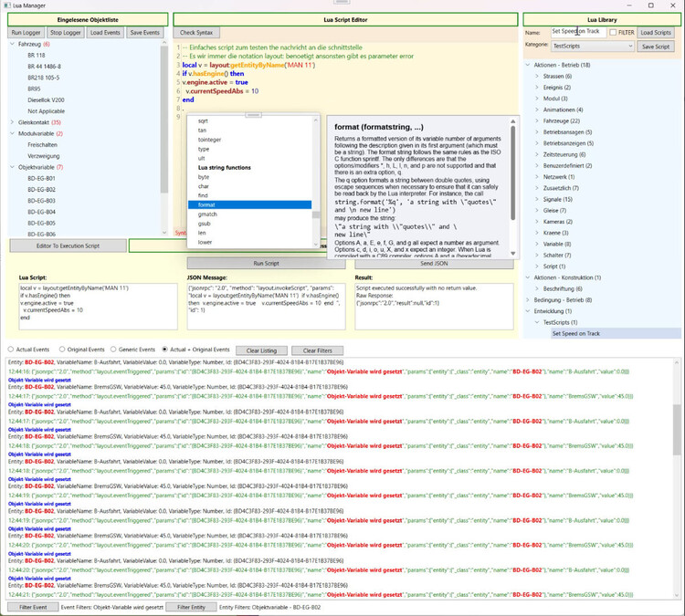Select BD-EG-B02 in Objektvariable list
The width and height of the screenshot is (685, 616).
[41, 190]
